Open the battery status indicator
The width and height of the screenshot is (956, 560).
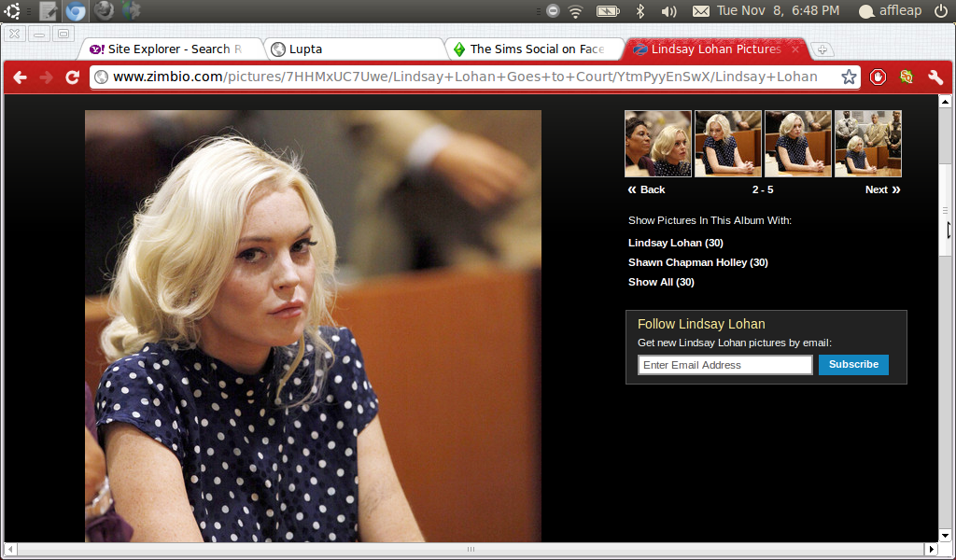(608, 11)
